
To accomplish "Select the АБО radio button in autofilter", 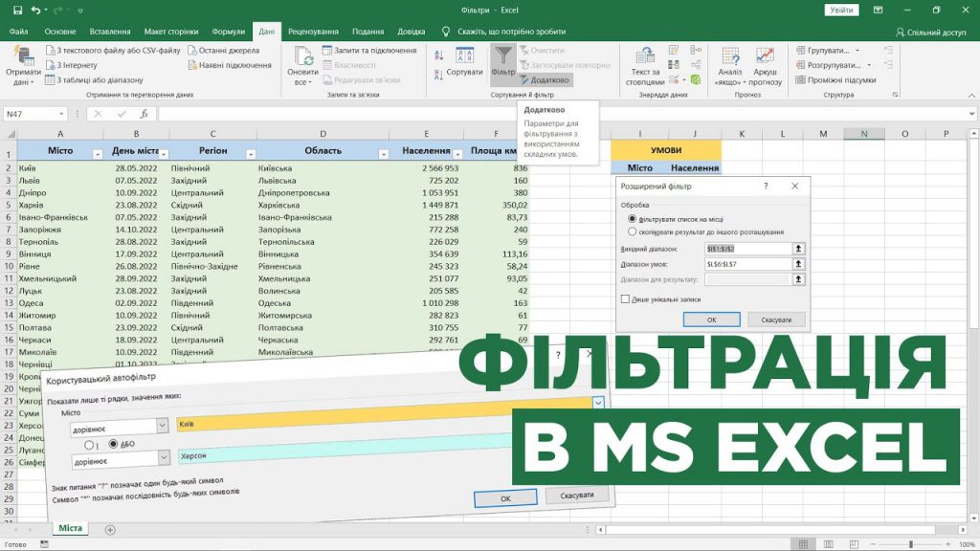I will click(115, 445).
